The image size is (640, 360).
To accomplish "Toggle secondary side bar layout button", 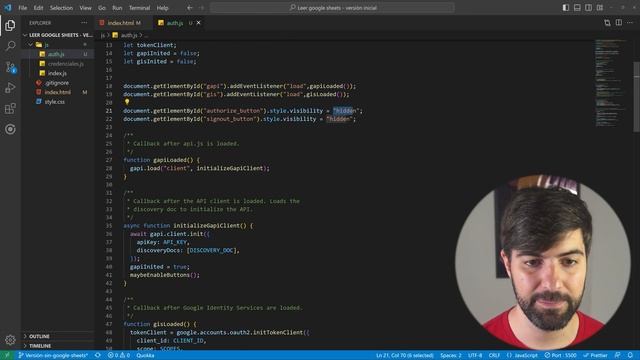I will click(589, 8).
